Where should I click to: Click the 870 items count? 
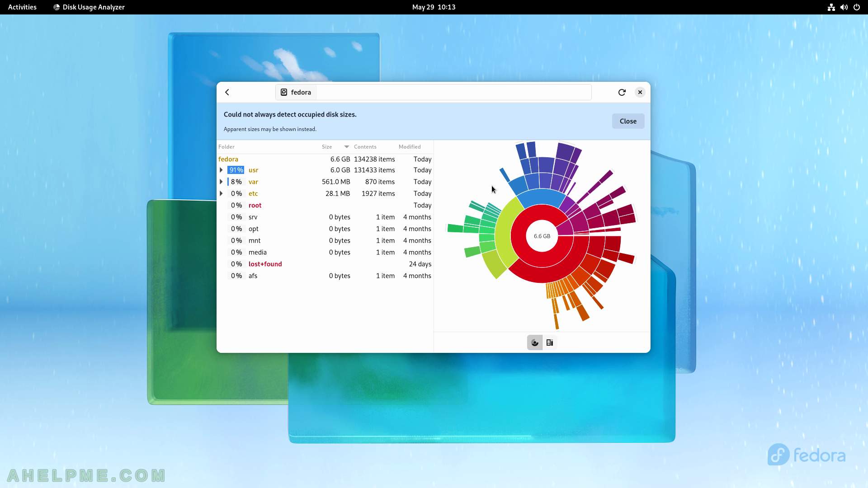point(380,182)
